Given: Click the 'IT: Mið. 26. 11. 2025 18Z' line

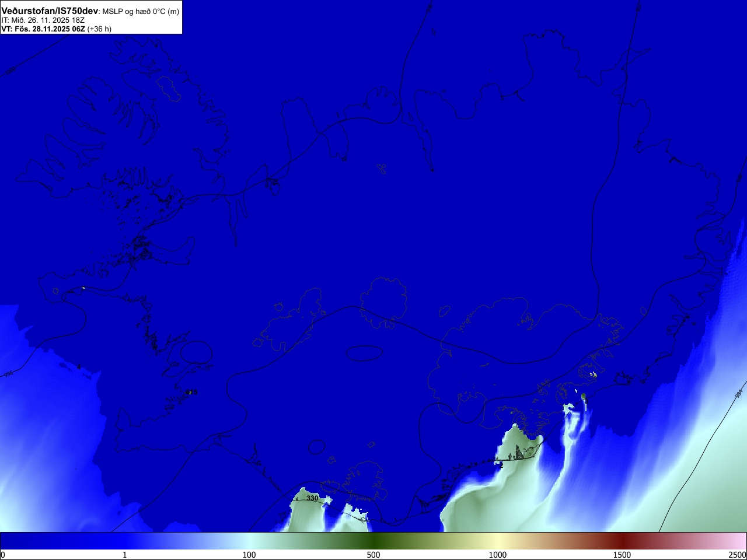Looking at the screenshot, I should coord(43,20).
